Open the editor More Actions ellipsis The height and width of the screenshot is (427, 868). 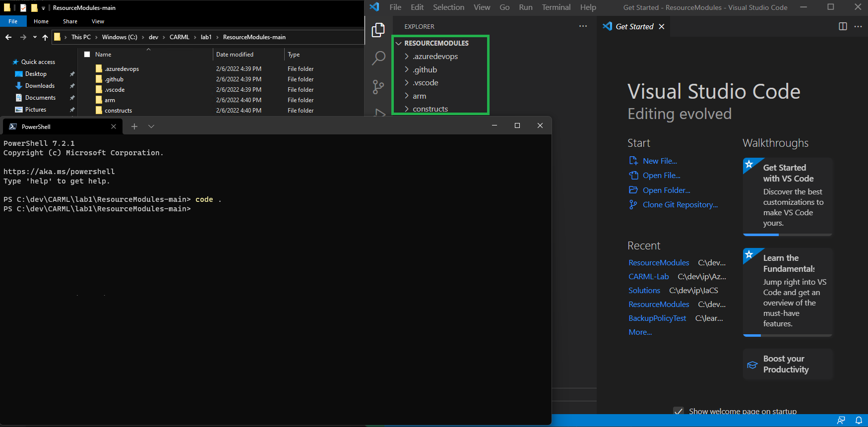[x=858, y=26]
